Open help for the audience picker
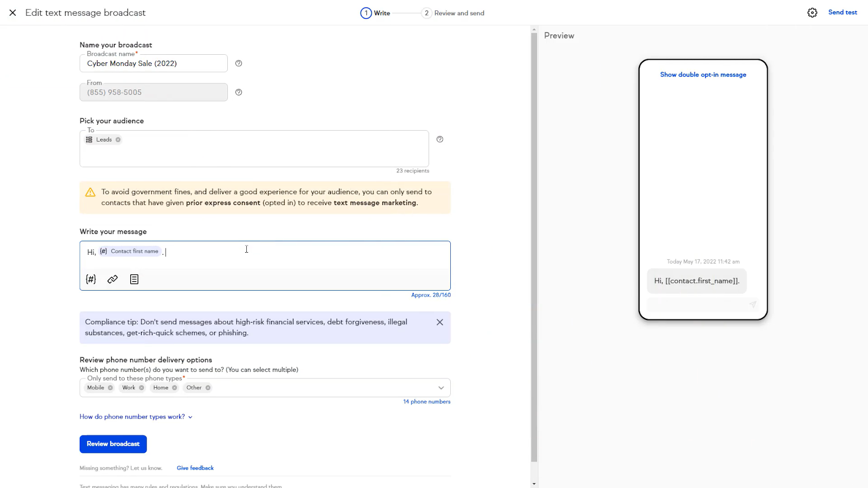Viewport: 868px width, 488px height. pyautogui.click(x=439, y=139)
